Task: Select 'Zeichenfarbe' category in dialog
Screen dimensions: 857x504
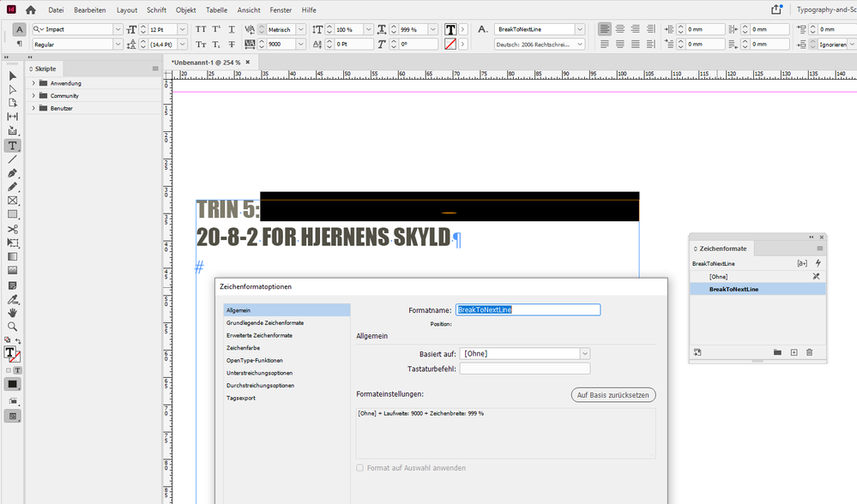Action: tap(244, 348)
